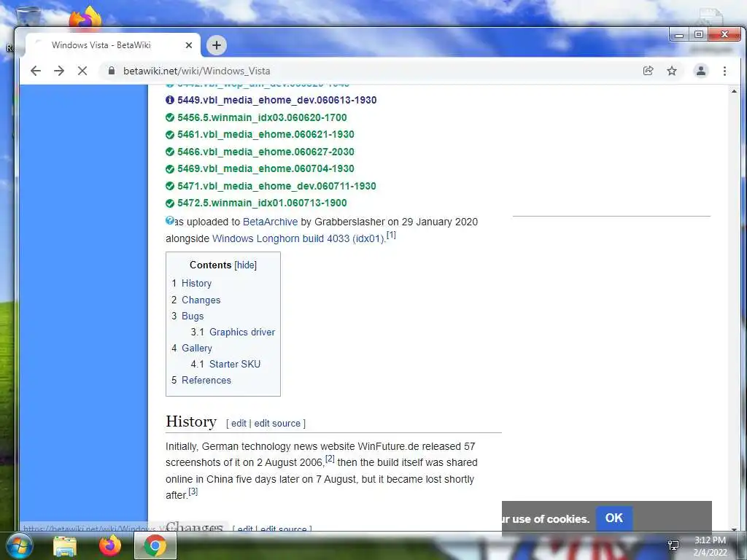Go to Graphics driver in the Contents
747x560 pixels.
242,332
